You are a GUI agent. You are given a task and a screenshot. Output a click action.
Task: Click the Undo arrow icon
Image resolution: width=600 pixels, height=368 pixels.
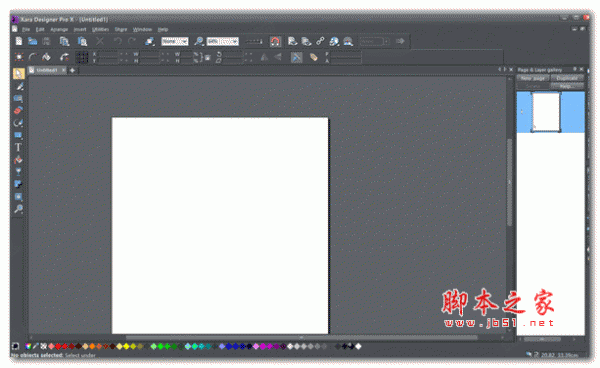[x=117, y=41]
